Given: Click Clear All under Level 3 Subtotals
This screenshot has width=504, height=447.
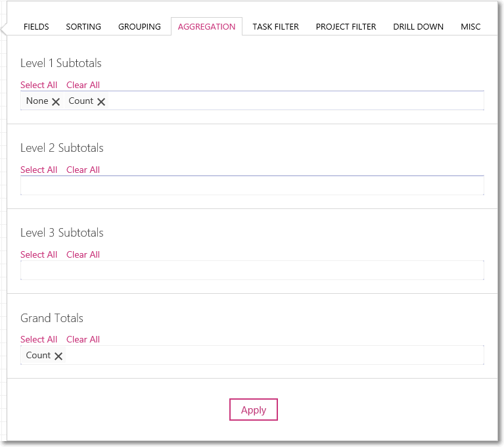Looking at the screenshot, I should point(83,254).
